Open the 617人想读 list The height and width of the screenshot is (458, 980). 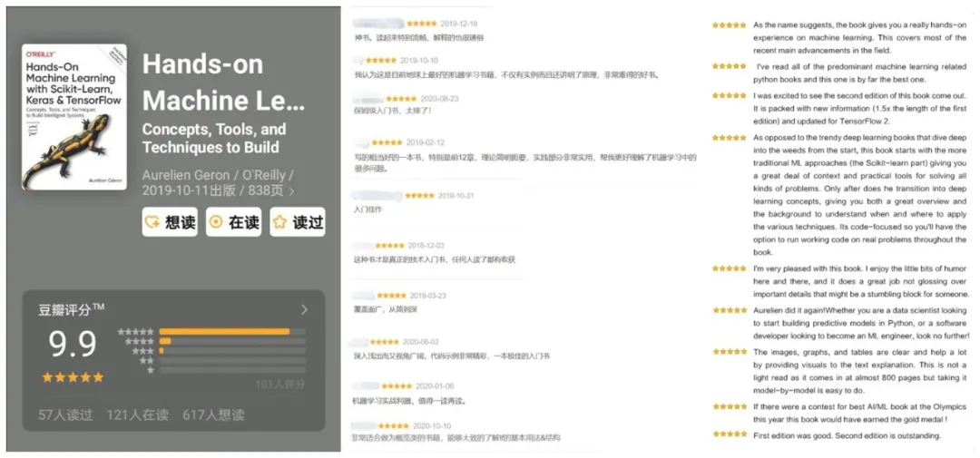214,414
